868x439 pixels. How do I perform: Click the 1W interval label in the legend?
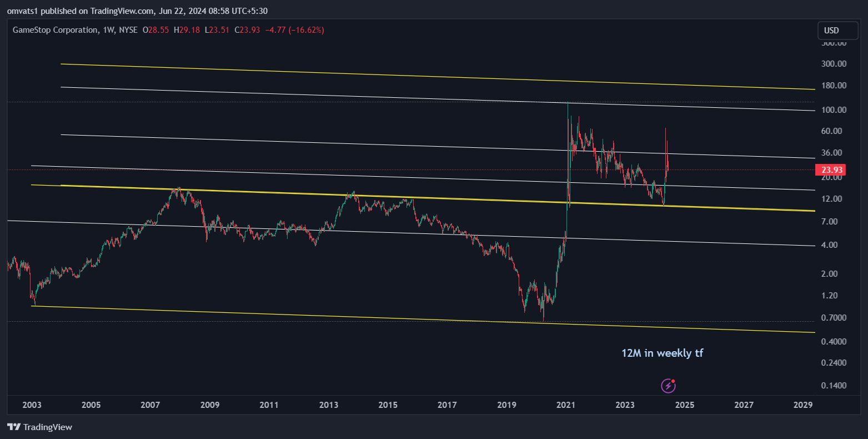coord(109,30)
